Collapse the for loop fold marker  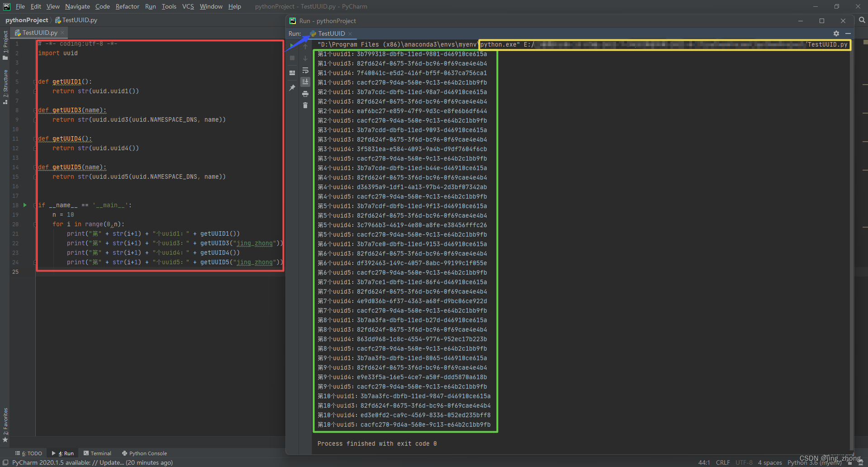click(35, 224)
